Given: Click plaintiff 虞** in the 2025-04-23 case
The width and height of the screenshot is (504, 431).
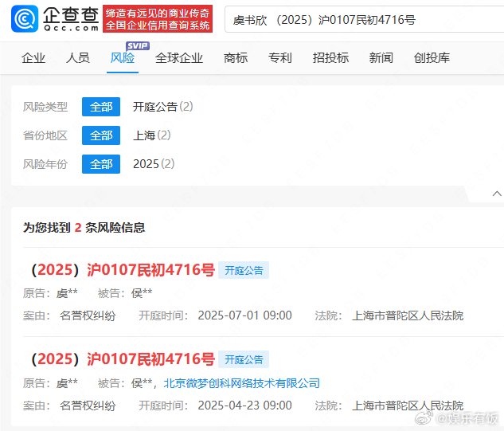Looking at the screenshot, I should pos(67,383).
